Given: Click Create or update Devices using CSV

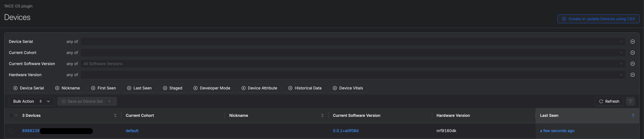Looking at the screenshot, I should pos(598,19).
